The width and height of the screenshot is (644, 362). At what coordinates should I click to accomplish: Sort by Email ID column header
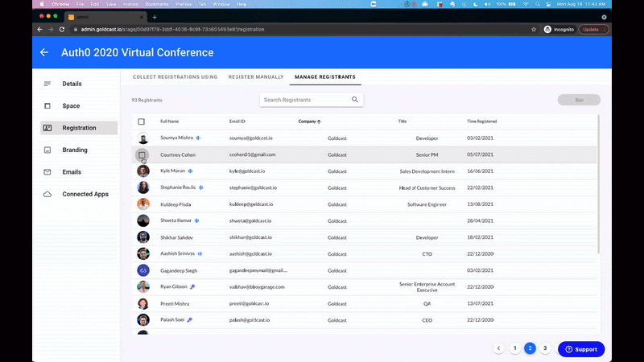(x=237, y=121)
